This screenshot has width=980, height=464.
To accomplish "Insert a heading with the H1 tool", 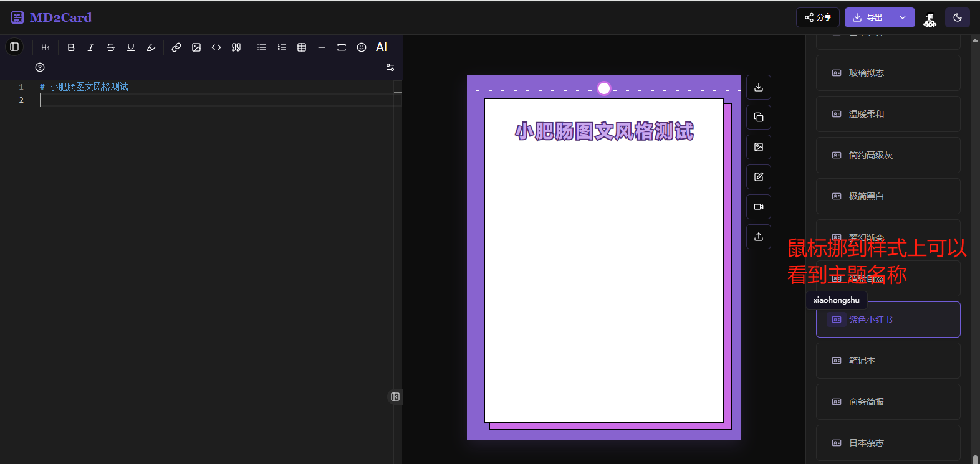I will click(x=46, y=47).
